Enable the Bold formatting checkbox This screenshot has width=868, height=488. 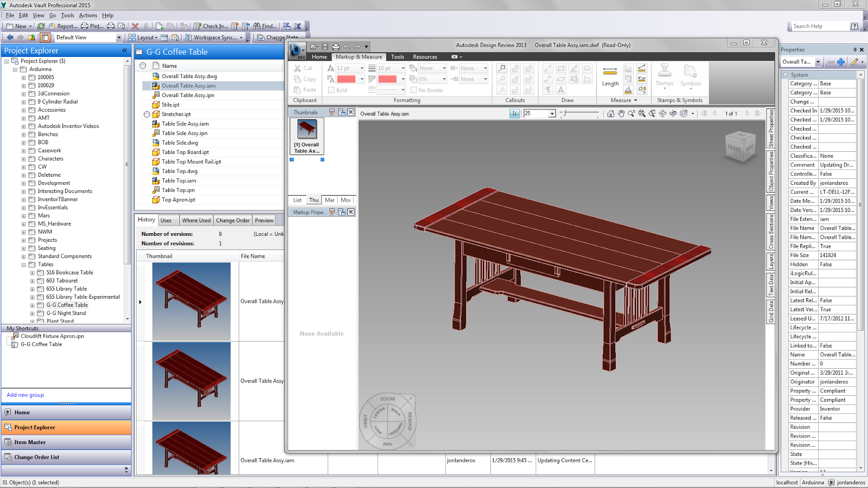coord(331,90)
